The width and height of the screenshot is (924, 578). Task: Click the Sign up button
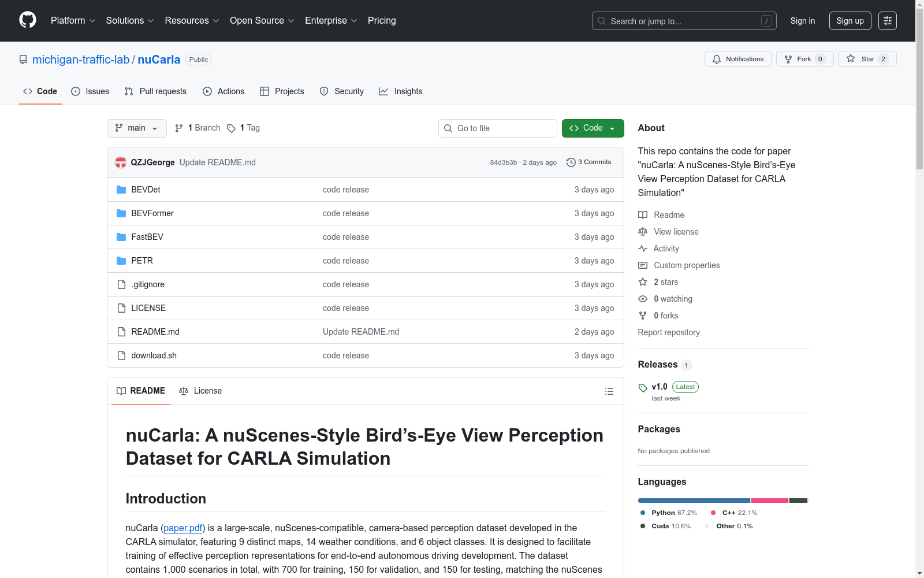click(850, 21)
